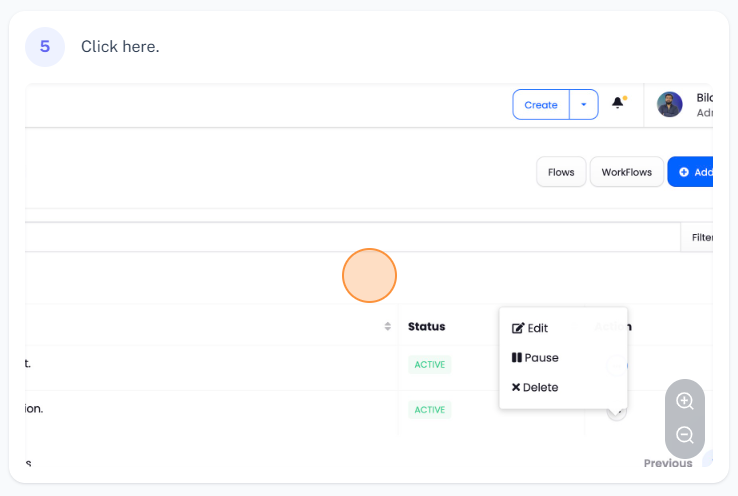
Task: Click the notification bell icon
Action: click(618, 103)
